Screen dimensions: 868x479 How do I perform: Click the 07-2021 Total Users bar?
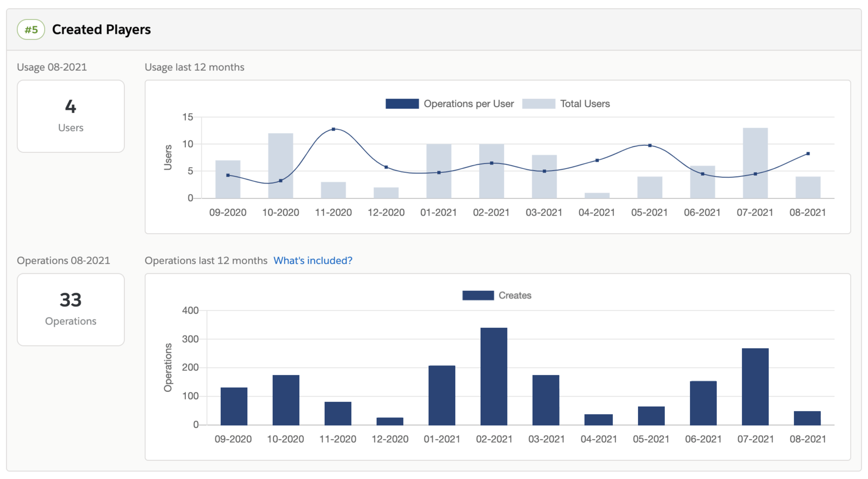tap(755, 163)
